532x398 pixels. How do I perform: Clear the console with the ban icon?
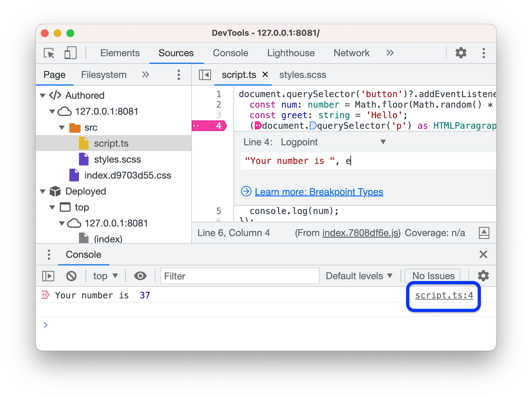pos(72,276)
